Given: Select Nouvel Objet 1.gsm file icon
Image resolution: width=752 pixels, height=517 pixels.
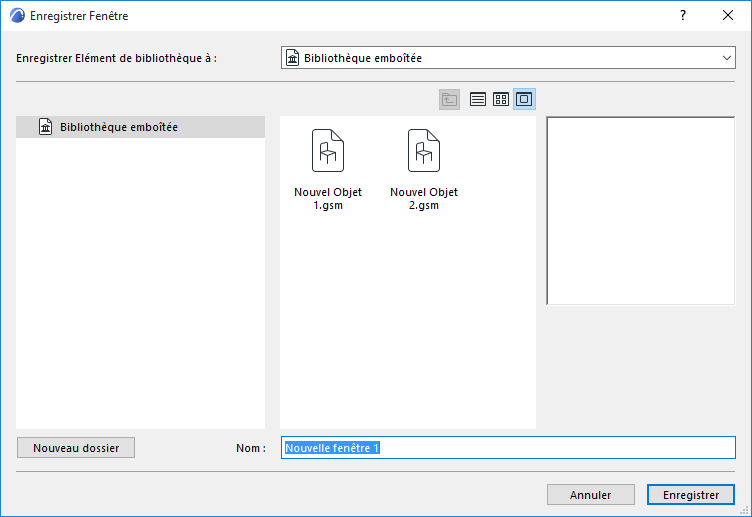Looking at the screenshot, I should (x=328, y=151).
